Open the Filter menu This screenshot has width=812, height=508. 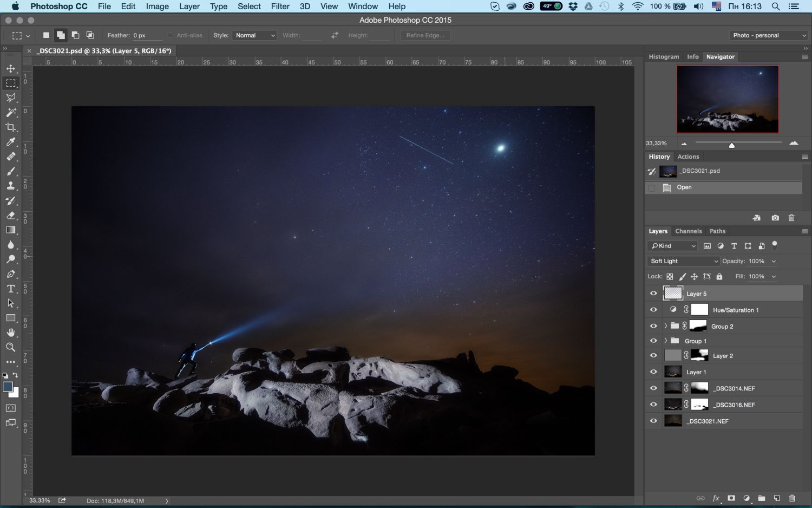(280, 6)
